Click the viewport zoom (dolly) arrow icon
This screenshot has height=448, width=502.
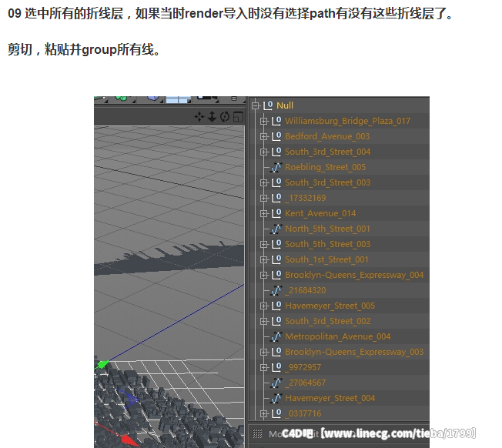(213, 116)
